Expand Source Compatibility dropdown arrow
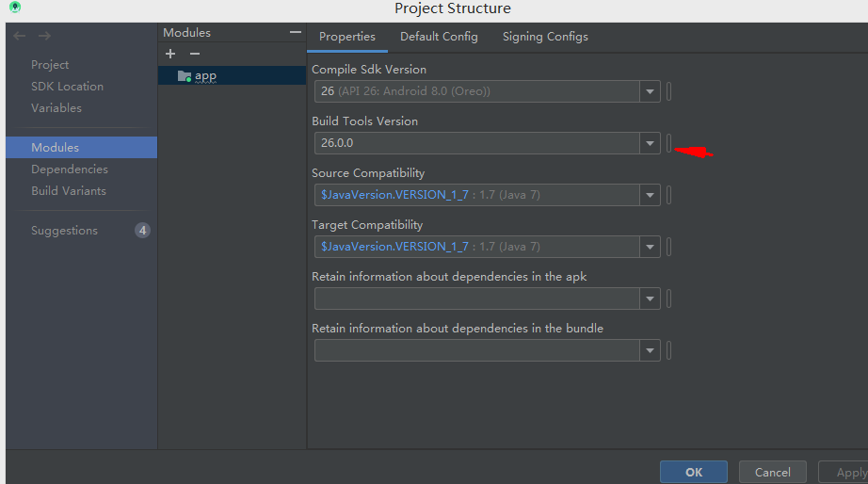The image size is (868, 484). coord(650,195)
